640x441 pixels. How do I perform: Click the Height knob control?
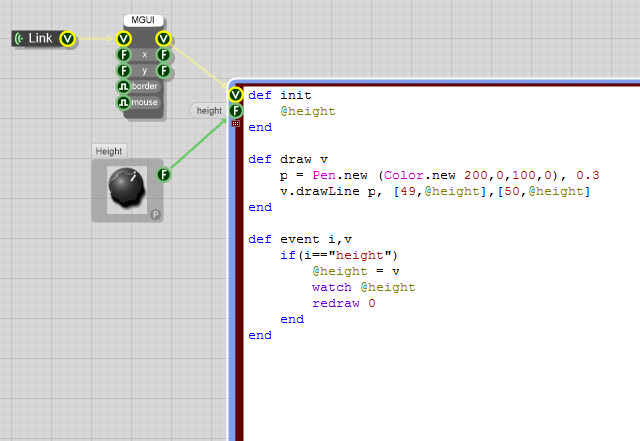[x=127, y=186]
